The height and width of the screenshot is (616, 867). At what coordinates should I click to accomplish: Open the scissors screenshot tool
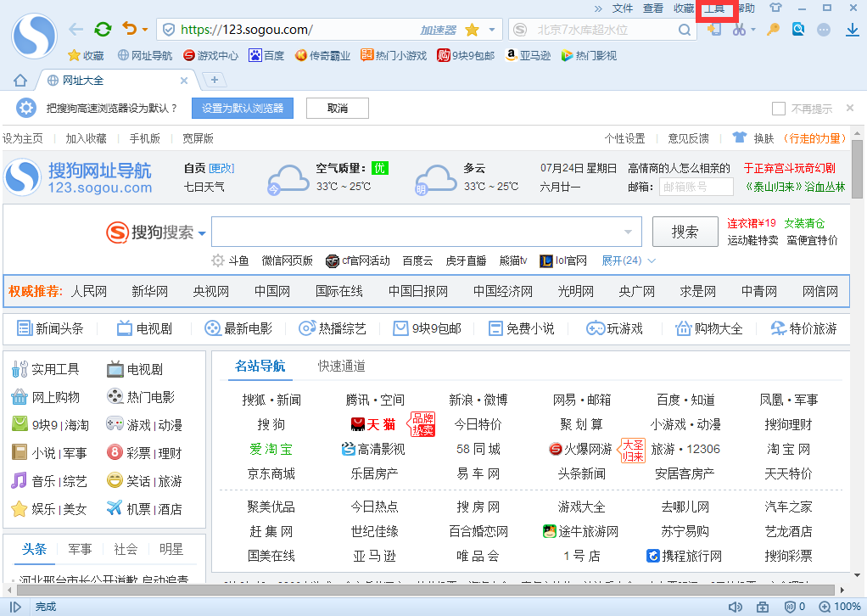(x=739, y=30)
